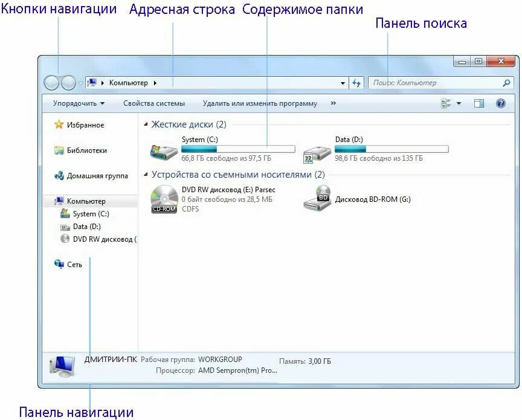Image resolution: width=522 pixels, height=420 pixels.
Task: Click System (C:) drive label
Action: 200,139
